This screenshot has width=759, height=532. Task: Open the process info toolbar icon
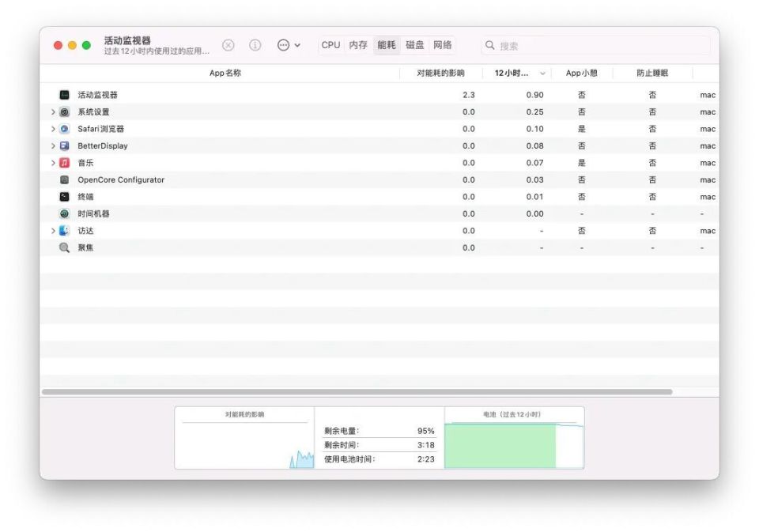[x=255, y=45]
